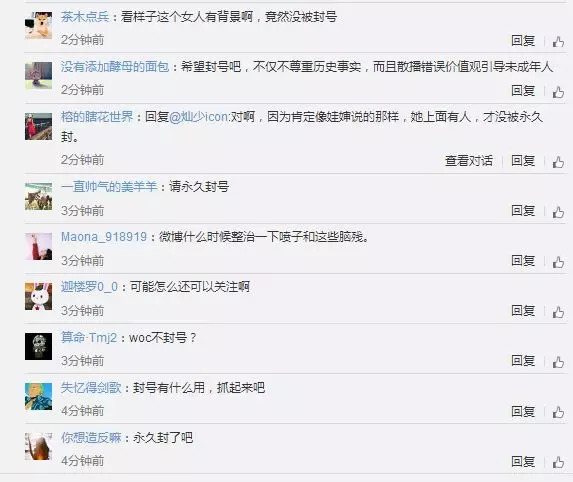573x482 pixels.
Task: Open the @灿少icon mention link
Action: 199,117
